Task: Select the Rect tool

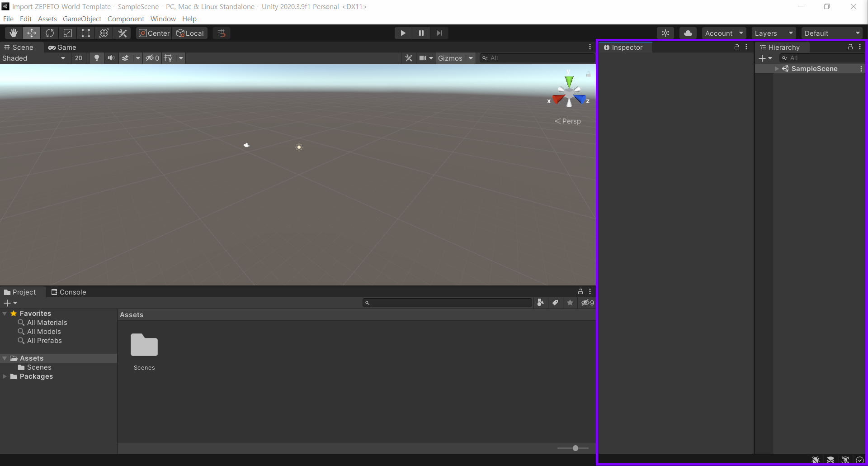Action: point(86,33)
